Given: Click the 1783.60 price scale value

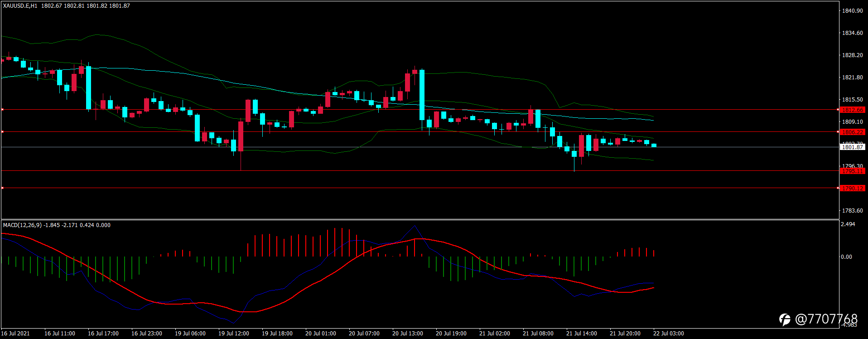Looking at the screenshot, I should click(852, 210).
